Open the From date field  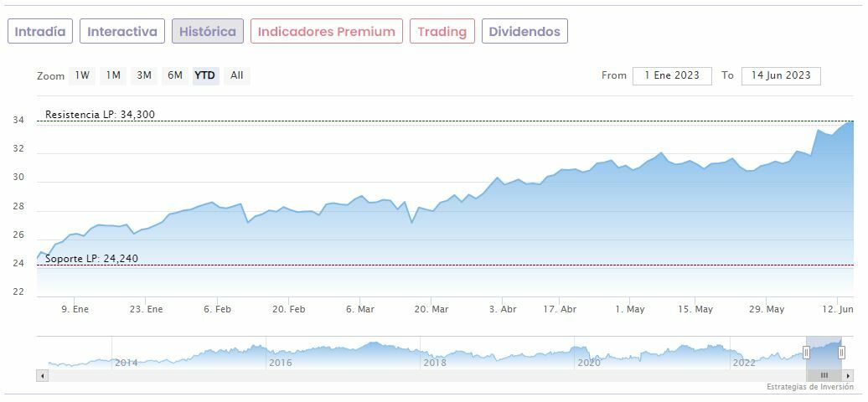pyautogui.click(x=672, y=75)
